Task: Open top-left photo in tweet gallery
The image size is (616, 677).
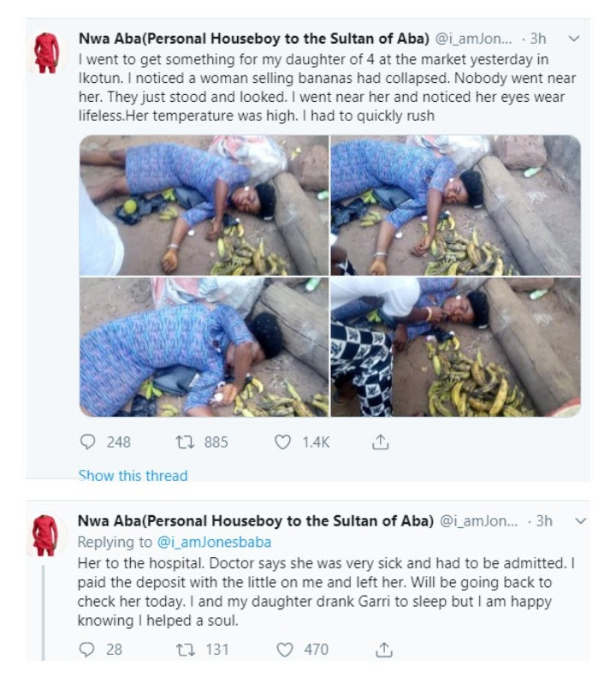Action: click(204, 205)
